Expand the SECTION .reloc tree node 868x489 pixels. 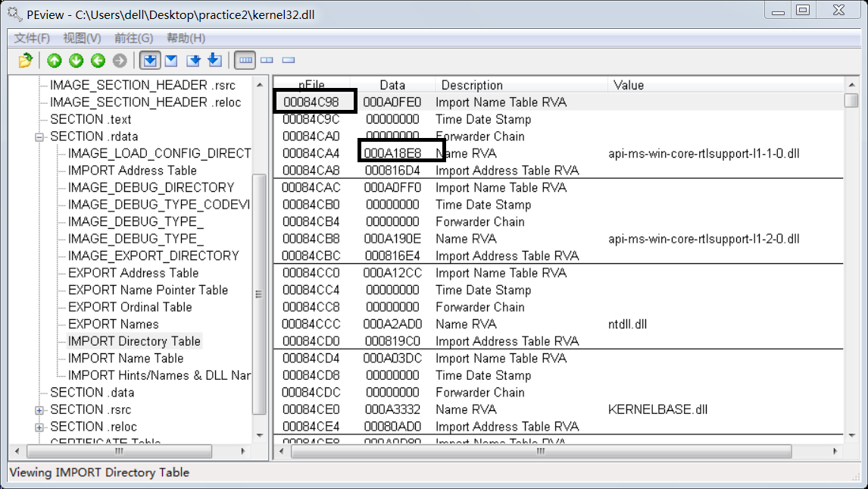(39, 426)
